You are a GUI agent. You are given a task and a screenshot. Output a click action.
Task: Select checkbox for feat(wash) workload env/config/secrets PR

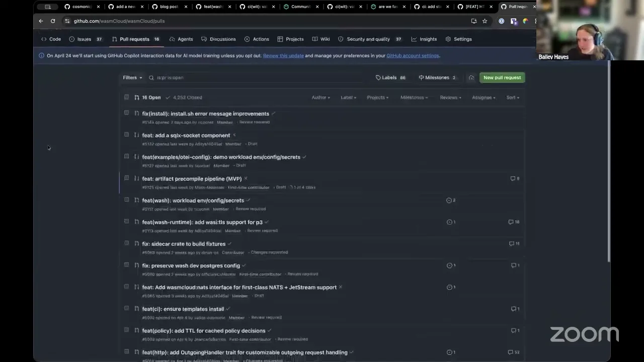[x=126, y=200]
